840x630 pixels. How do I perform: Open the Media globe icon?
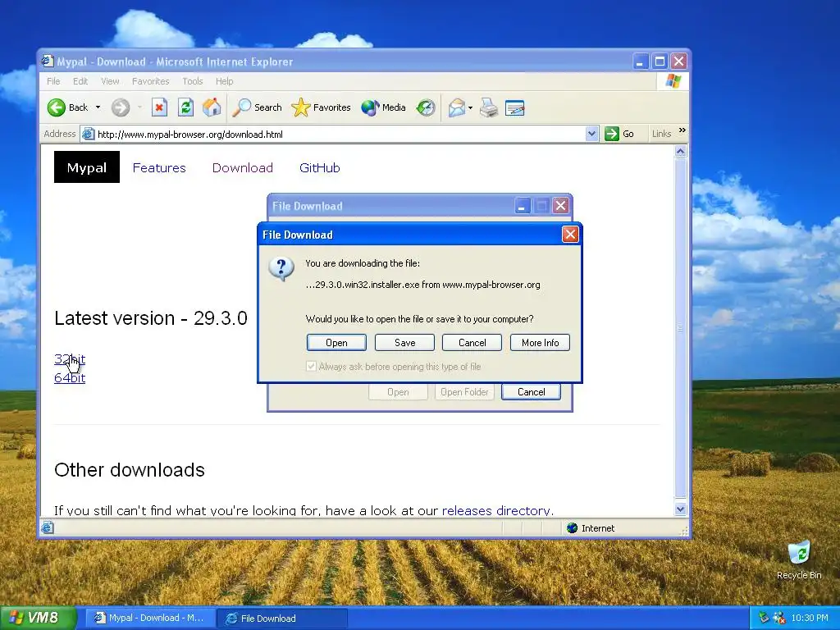coord(370,107)
